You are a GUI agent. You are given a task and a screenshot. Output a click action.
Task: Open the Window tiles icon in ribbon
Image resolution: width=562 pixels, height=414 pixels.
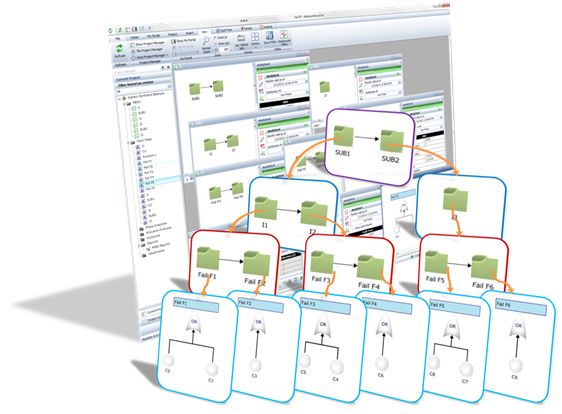click(x=255, y=37)
